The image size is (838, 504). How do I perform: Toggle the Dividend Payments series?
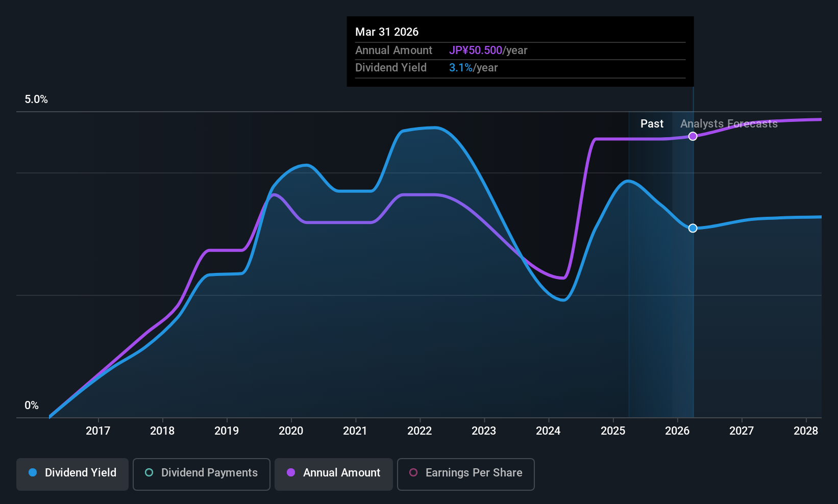[202, 474]
